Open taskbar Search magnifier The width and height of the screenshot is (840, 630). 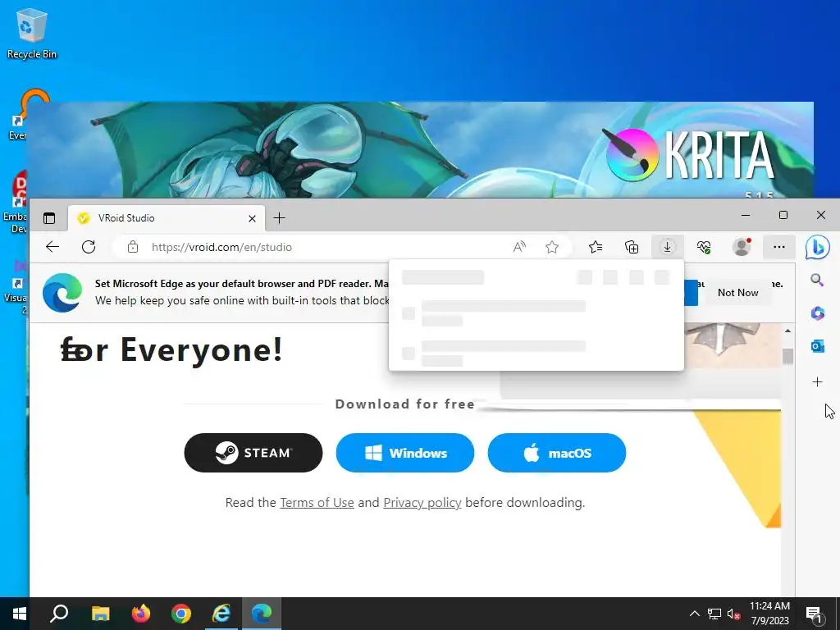click(59, 614)
